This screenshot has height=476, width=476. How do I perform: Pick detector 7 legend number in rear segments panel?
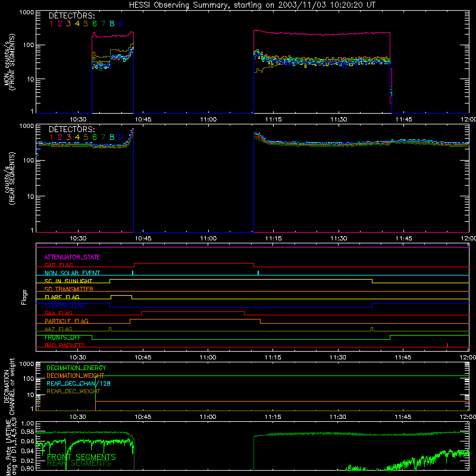point(103,137)
